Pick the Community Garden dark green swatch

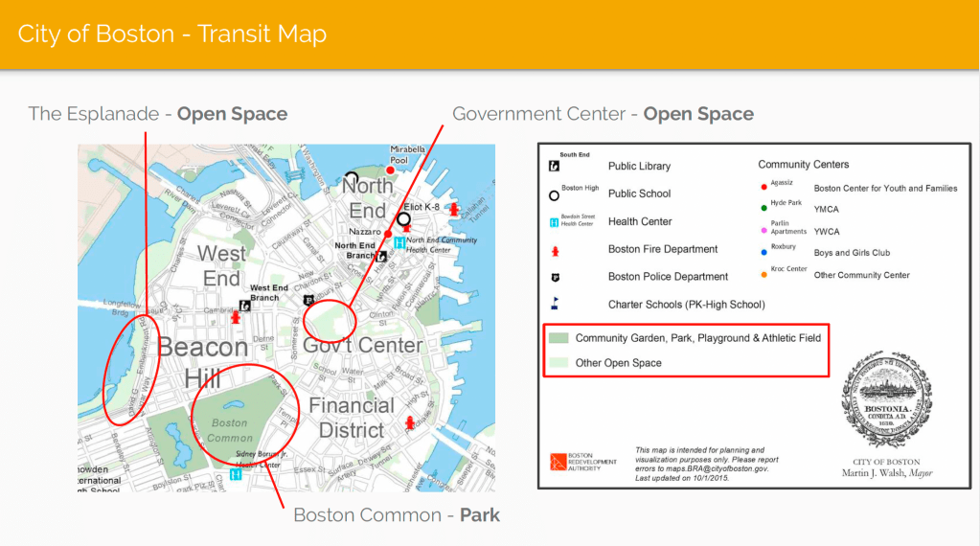(x=558, y=338)
